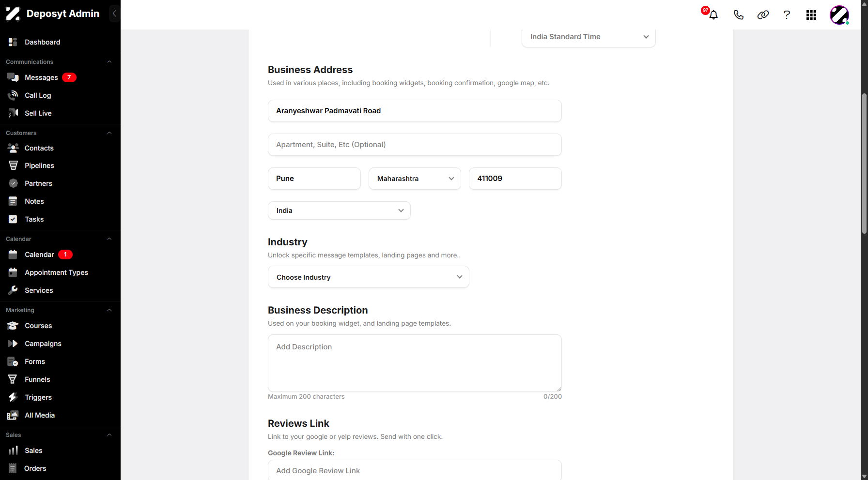Click the Sell Live icon
The image size is (868, 480).
click(13, 113)
